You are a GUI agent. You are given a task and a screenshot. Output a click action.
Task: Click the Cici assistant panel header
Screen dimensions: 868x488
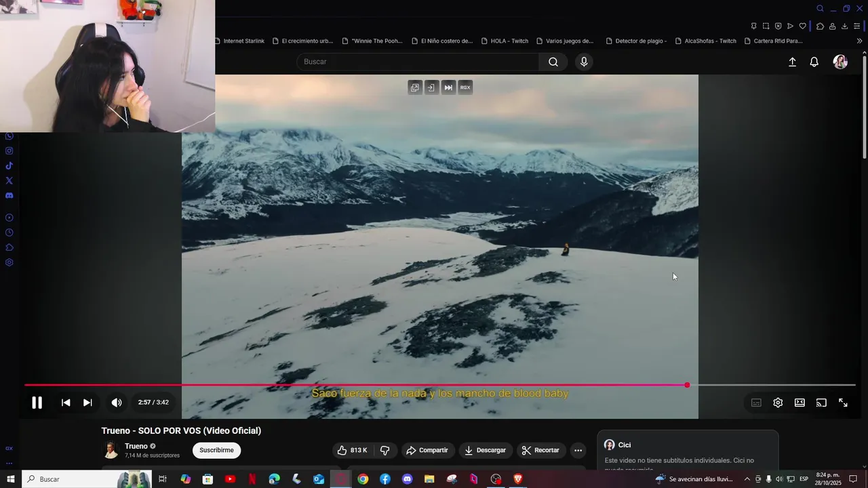[x=688, y=445]
